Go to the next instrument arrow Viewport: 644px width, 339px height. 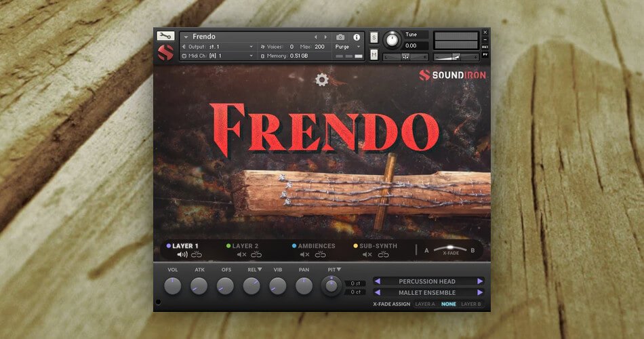coord(325,37)
